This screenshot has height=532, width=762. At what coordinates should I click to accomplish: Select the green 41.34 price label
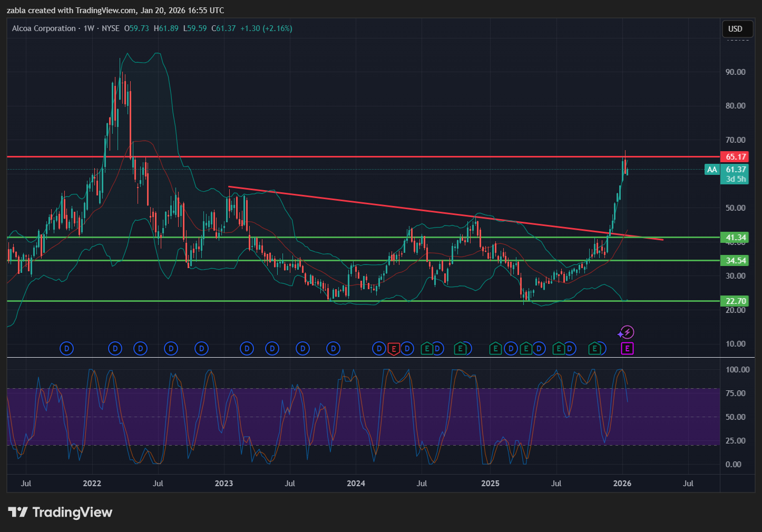(736, 238)
